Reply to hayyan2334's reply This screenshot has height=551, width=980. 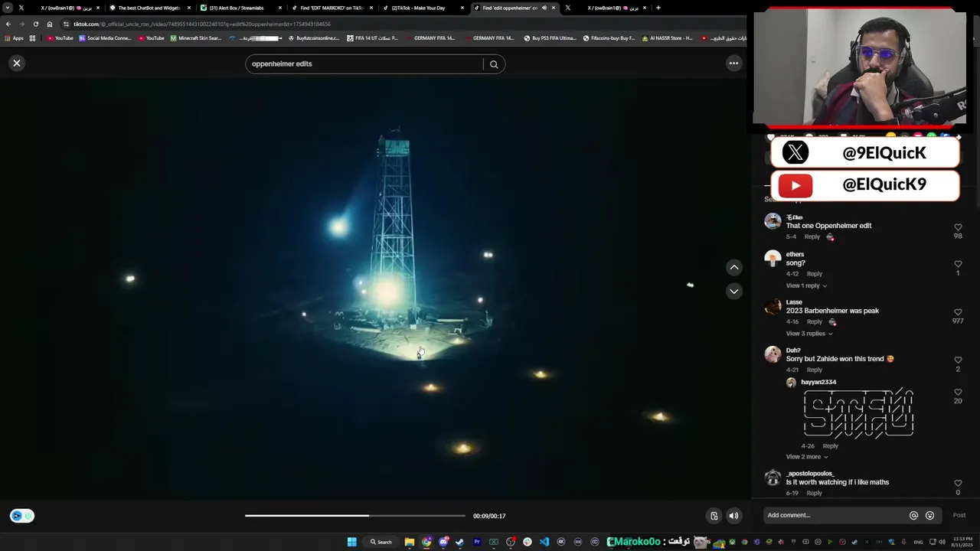[831, 446]
